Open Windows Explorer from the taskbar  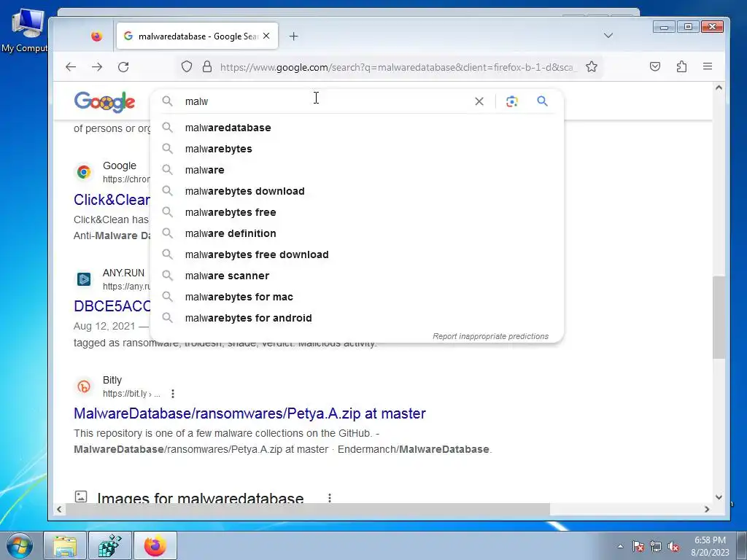tap(65, 545)
